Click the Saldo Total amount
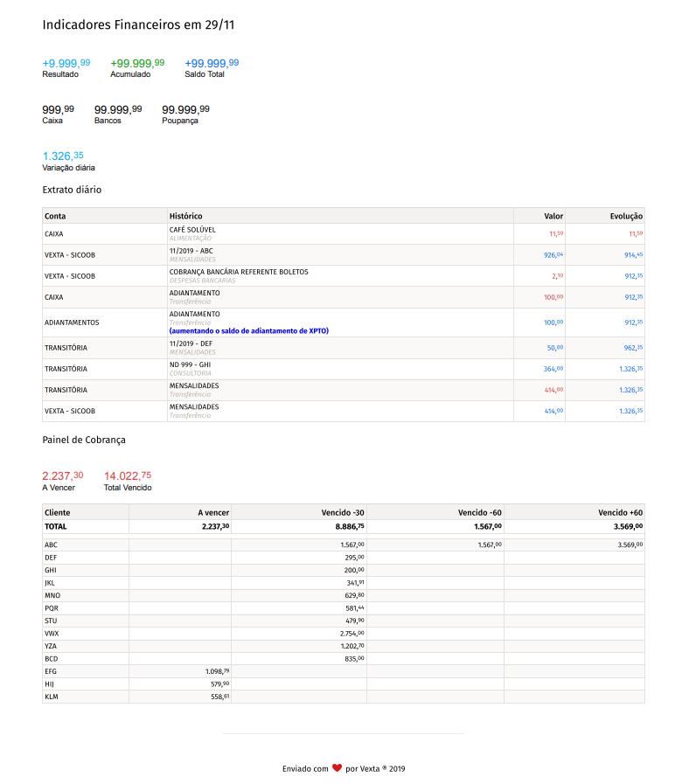Viewport: 682px width, 784px height. click(212, 63)
